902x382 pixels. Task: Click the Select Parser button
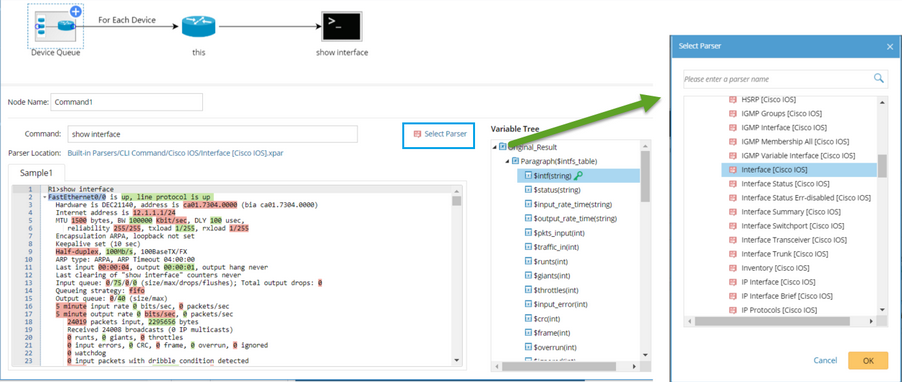click(x=439, y=134)
